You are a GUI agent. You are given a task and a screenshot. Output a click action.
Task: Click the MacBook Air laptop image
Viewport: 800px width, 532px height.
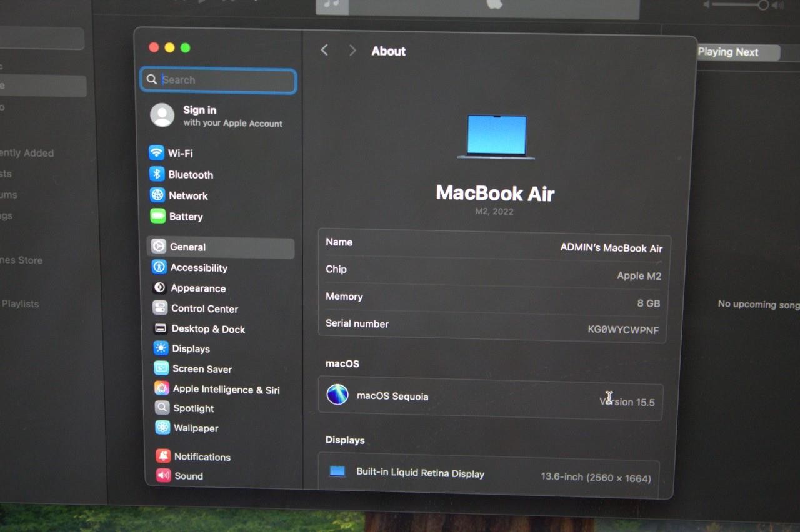coord(496,137)
